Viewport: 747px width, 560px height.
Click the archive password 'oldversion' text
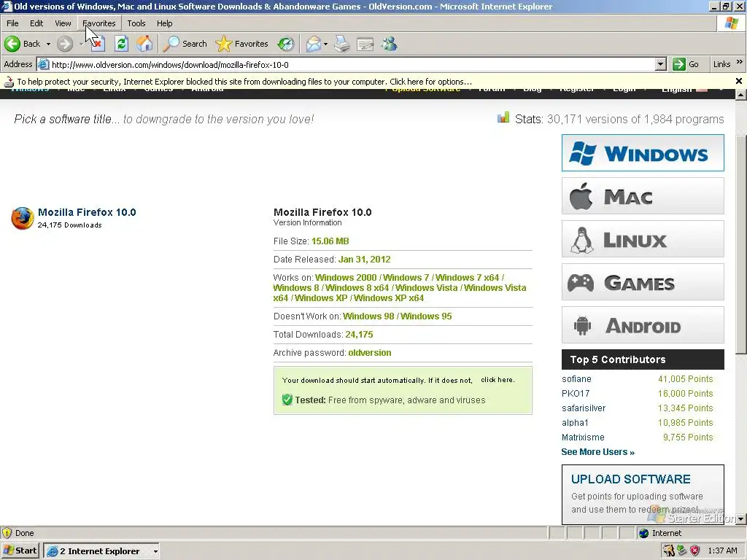(x=369, y=353)
